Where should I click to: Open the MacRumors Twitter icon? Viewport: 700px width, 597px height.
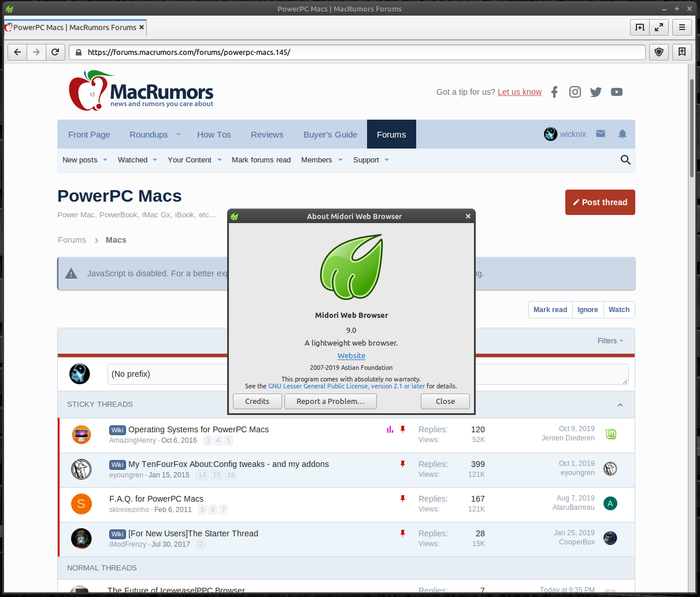tap(596, 92)
